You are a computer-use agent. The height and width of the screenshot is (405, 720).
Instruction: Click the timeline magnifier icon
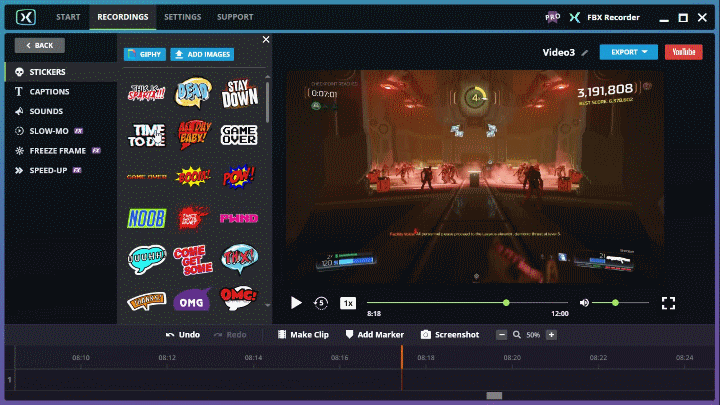tap(517, 335)
